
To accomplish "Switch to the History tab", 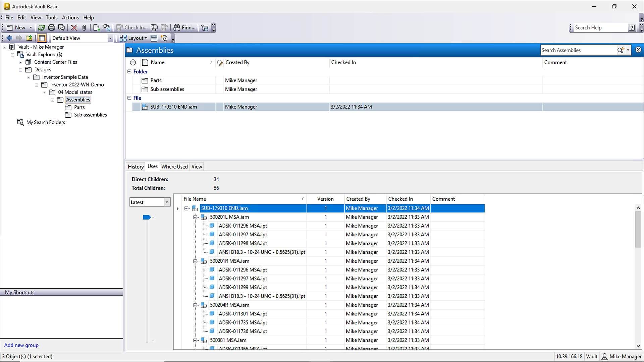I will coord(136,167).
